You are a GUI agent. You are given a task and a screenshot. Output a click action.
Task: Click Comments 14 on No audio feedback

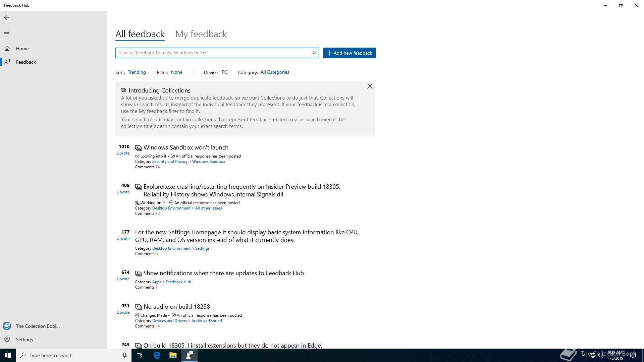147,326
